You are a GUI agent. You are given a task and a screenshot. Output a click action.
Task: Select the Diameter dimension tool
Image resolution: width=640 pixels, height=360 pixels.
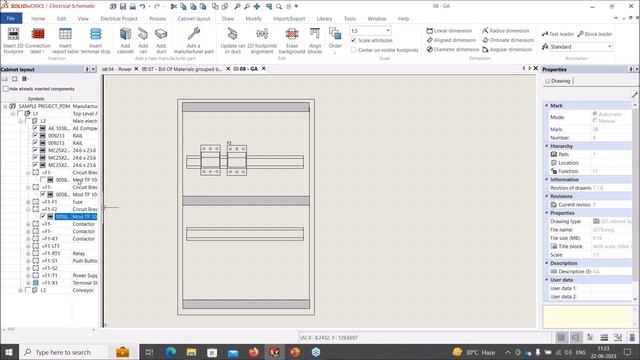coord(453,49)
